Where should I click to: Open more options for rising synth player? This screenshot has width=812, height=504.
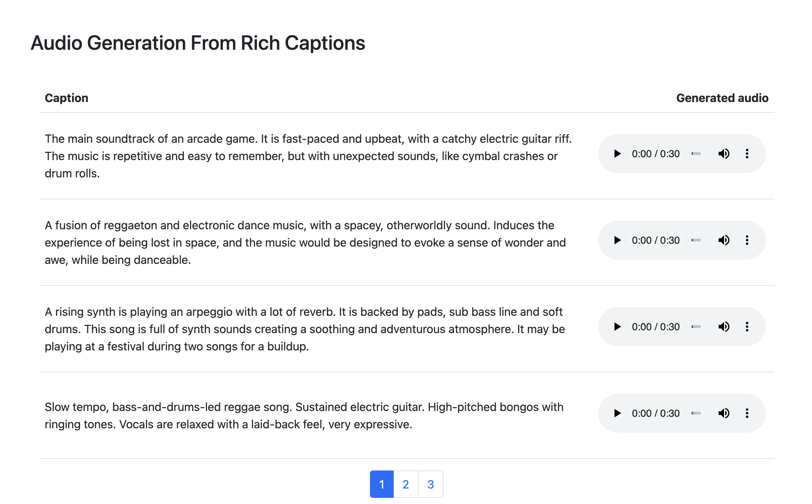point(747,327)
